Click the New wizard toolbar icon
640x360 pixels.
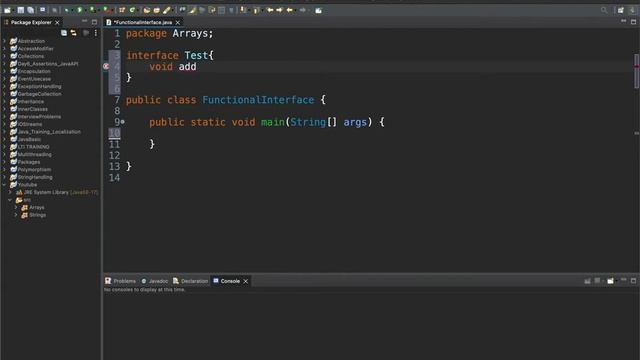tap(7, 10)
